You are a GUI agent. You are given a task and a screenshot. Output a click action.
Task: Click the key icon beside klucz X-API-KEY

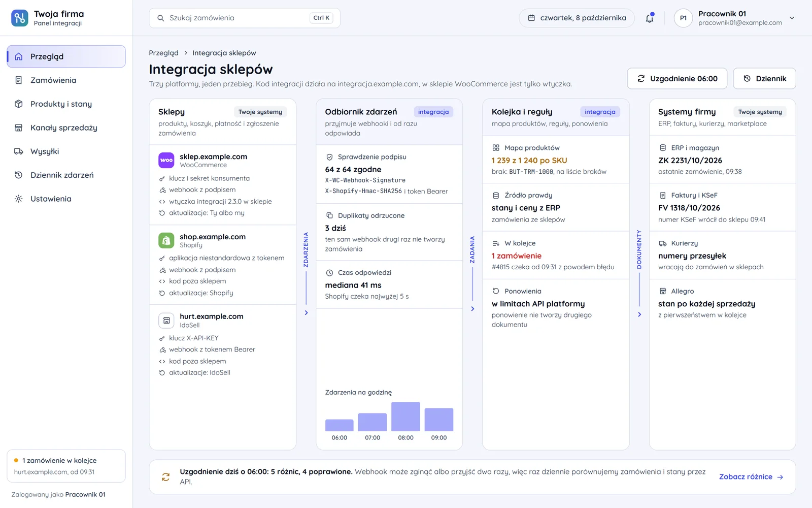(x=162, y=338)
